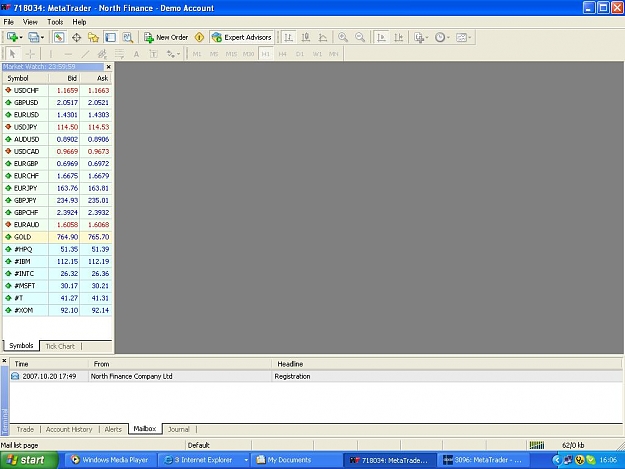Click the Headline column header in Mailbox
Viewport: 625px width, 469px height.
(x=446, y=364)
